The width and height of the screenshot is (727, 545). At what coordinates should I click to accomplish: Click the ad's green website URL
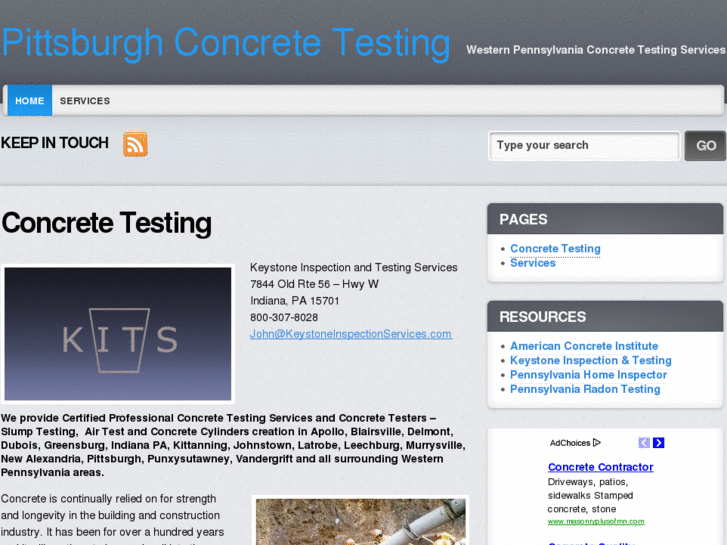(x=596, y=521)
